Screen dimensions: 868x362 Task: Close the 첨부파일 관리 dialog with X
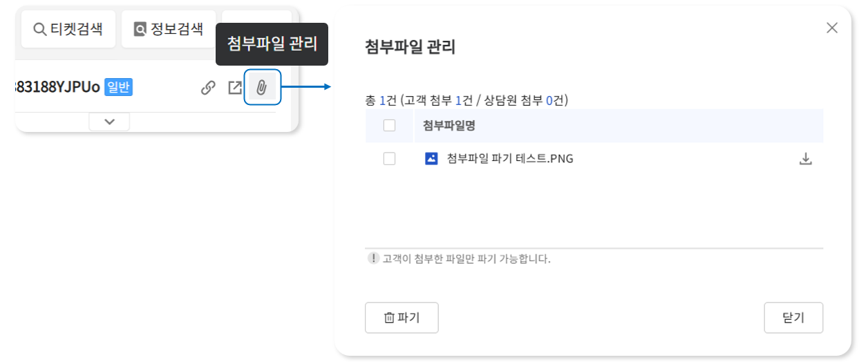pyautogui.click(x=832, y=28)
